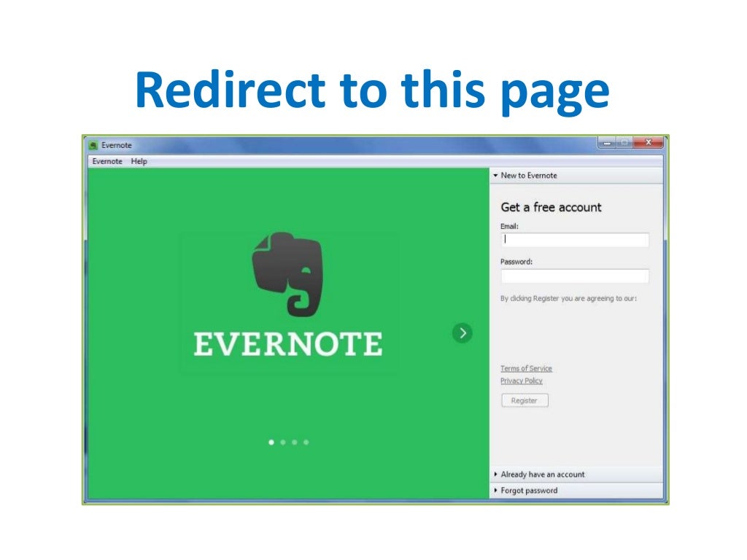The image size is (747, 560).
Task: Collapse the New to Evernote section
Action: [576, 176]
